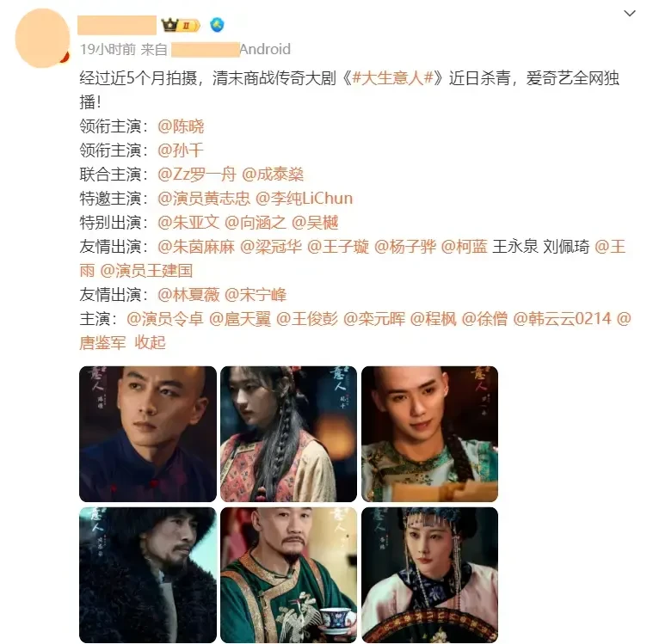Viewport: 653px width, 644px height.
Task: Open the post options chevron menu
Action: coord(629,13)
